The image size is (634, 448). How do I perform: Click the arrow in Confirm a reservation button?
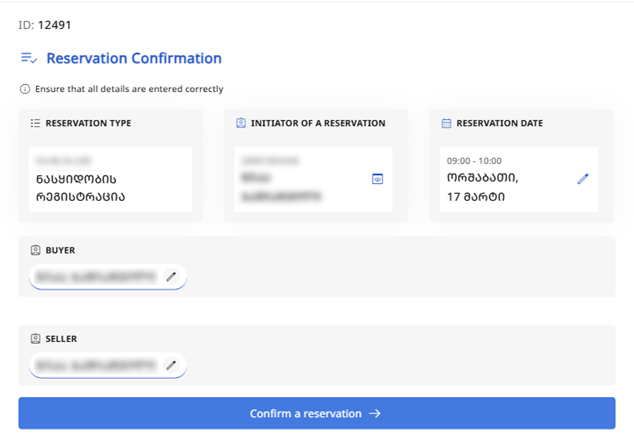375,413
